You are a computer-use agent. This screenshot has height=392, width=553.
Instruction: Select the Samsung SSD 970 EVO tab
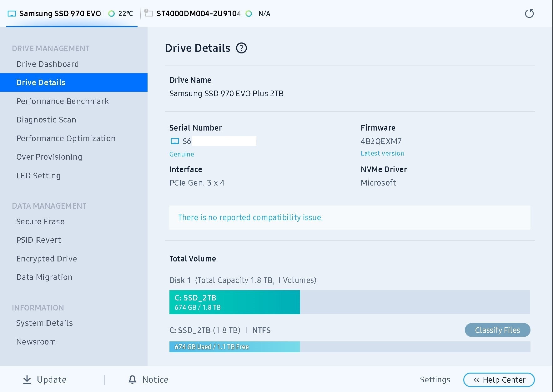(x=60, y=14)
